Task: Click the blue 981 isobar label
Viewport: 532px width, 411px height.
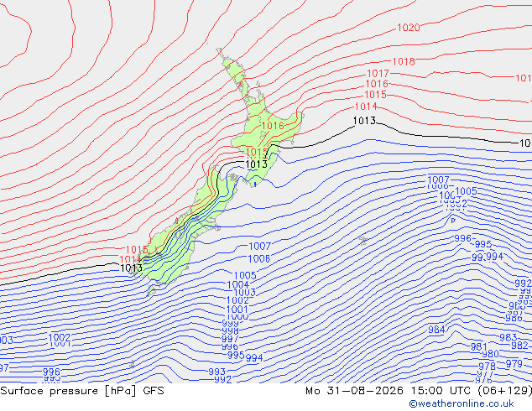Action: click(479, 347)
